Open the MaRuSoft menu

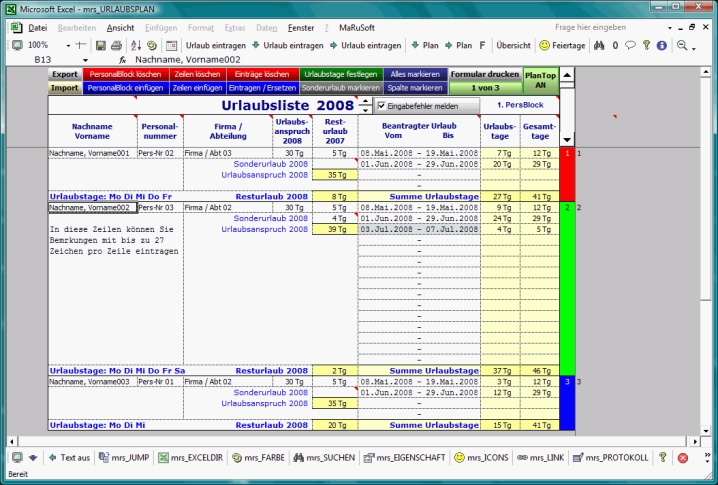tap(358, 28)
